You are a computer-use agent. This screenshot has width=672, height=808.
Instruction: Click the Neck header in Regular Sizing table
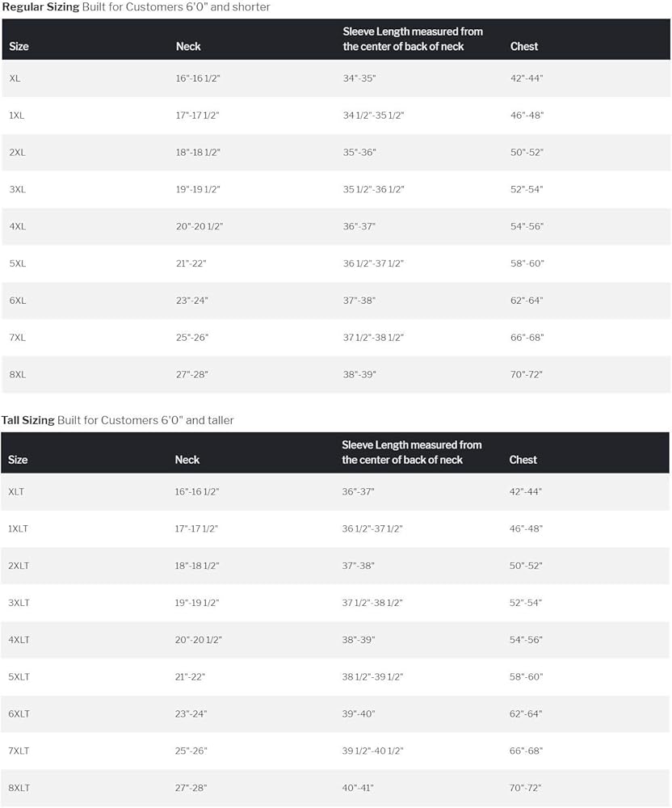click(188, 47)
